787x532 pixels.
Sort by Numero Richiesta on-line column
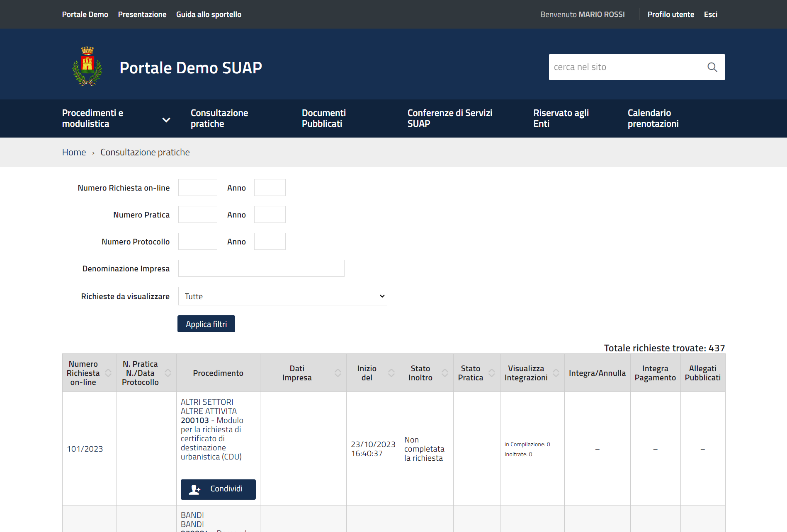click(x=108, y=373)
